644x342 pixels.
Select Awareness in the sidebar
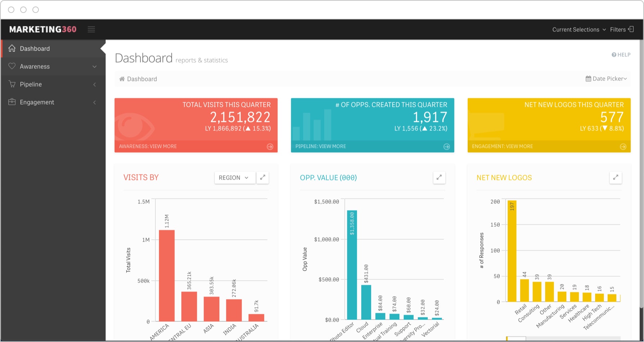[x=53, y=67]
